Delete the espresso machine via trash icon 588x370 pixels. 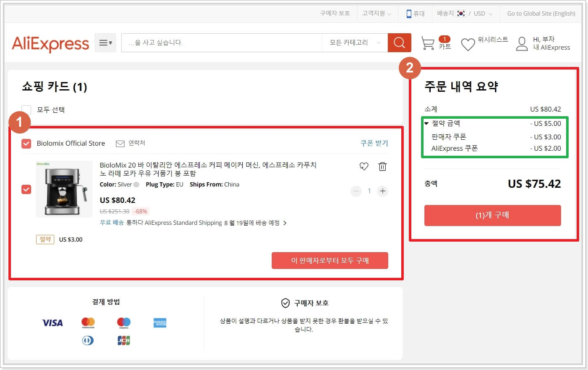pos(382,166)
